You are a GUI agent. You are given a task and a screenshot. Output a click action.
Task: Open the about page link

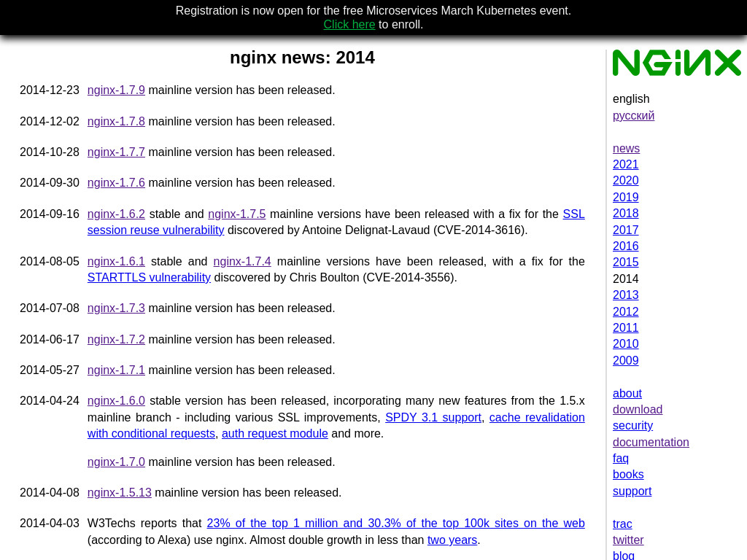click(x=627, y=393)
